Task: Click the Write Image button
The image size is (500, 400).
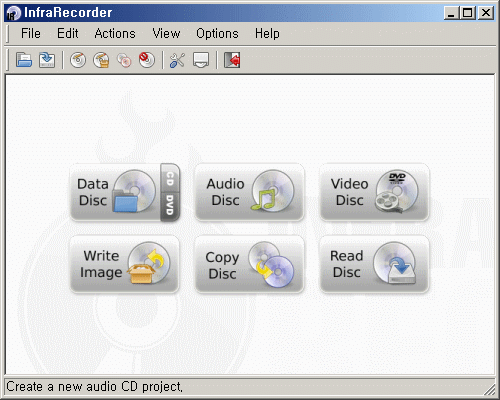Action: [x=125, y=264]
